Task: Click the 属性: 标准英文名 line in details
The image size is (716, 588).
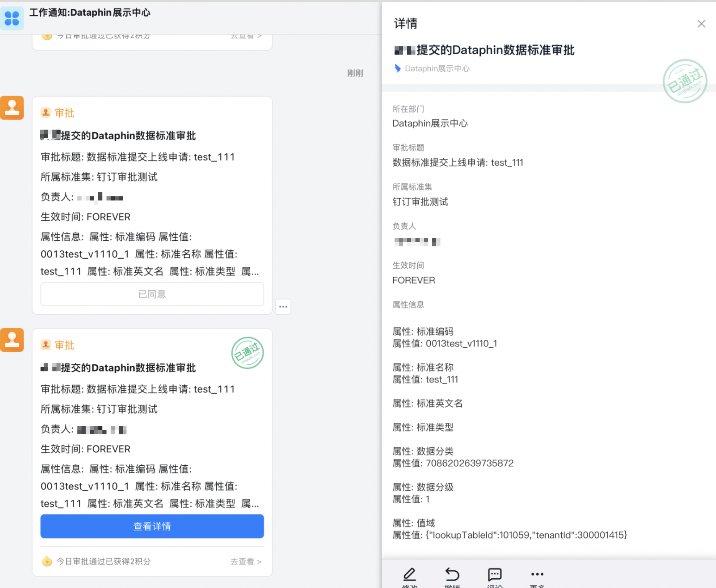Action: [x=427, y=403]
